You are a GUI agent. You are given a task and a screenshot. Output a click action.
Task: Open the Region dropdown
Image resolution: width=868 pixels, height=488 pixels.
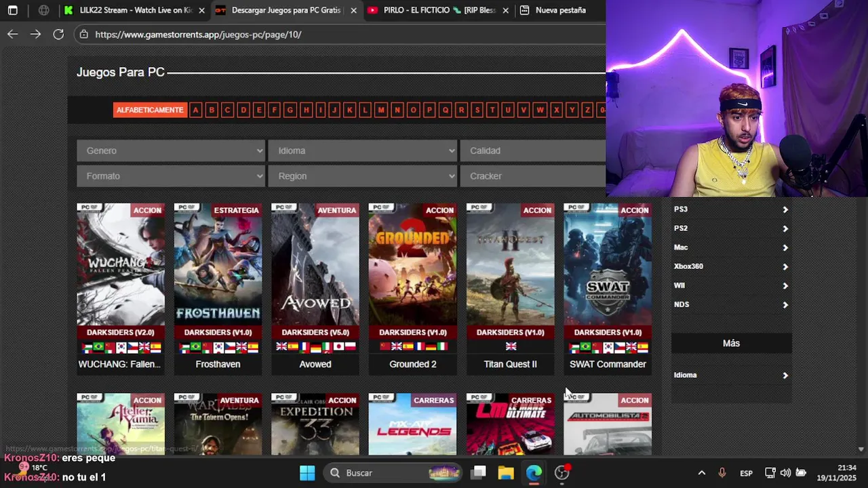(x=362, y=176)
